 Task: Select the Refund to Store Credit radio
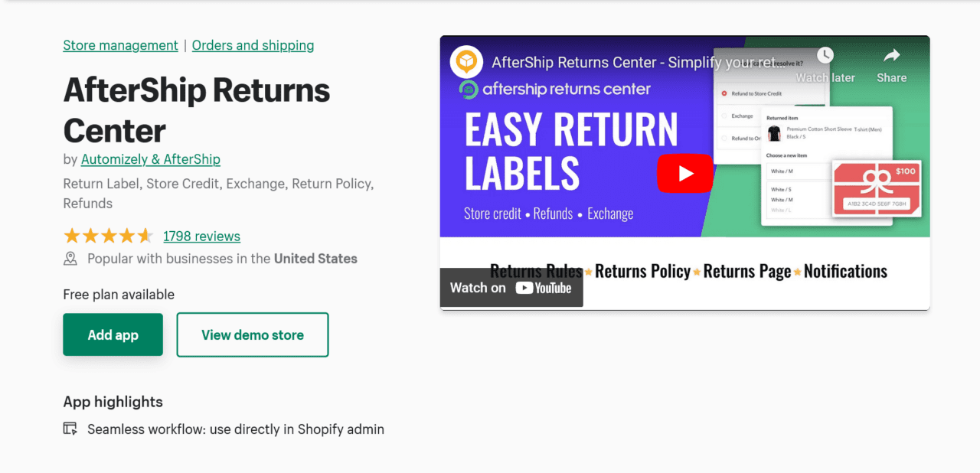click(724, 93)
